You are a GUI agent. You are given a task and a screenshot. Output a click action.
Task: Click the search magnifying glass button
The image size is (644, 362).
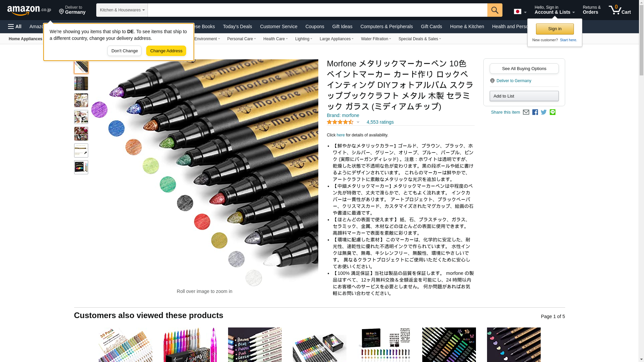495,10
